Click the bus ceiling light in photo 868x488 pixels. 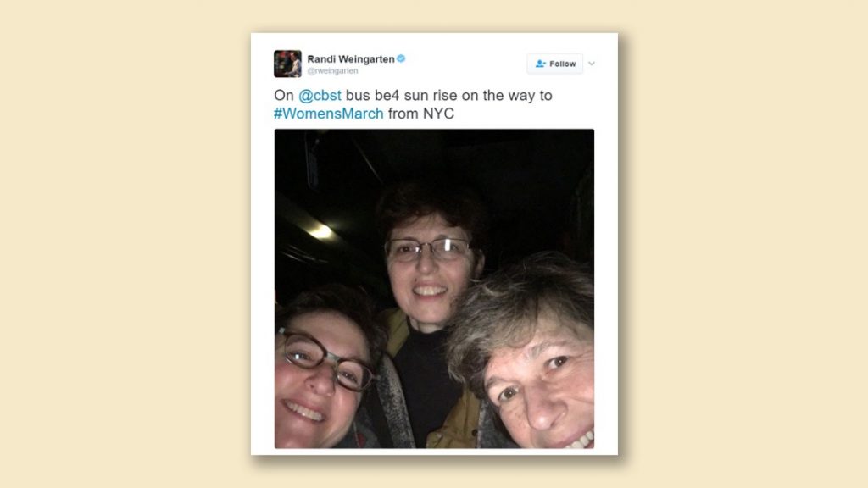320,231
